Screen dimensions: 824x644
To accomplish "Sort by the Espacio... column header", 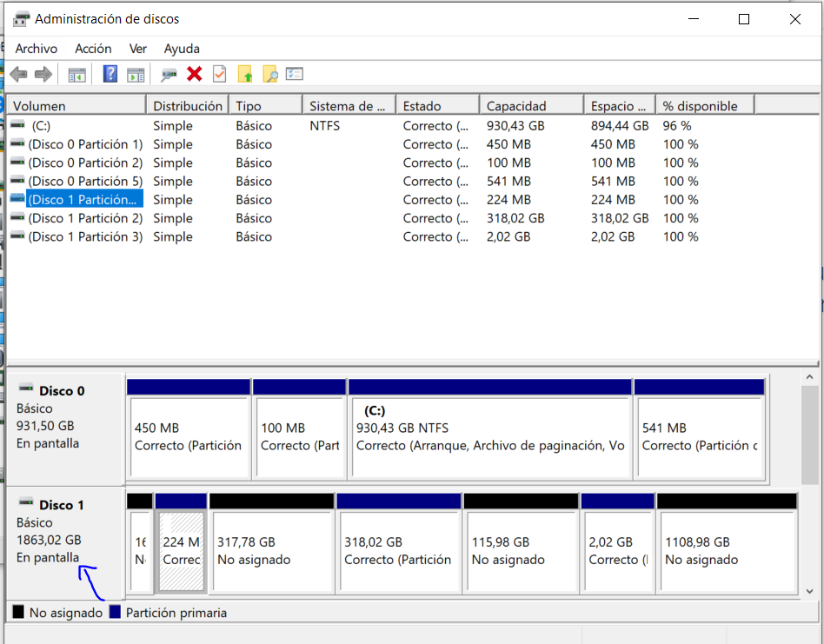I will click(x=620, y=105).
